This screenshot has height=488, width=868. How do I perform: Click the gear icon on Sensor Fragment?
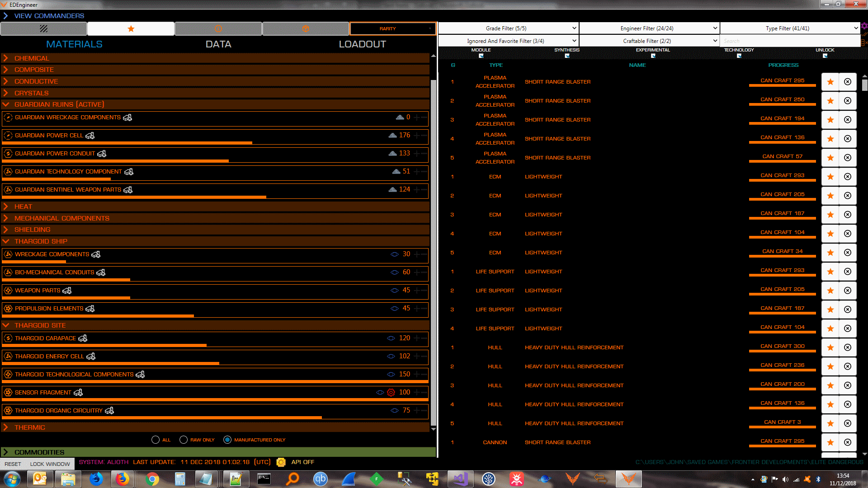(x=391, y=392)
